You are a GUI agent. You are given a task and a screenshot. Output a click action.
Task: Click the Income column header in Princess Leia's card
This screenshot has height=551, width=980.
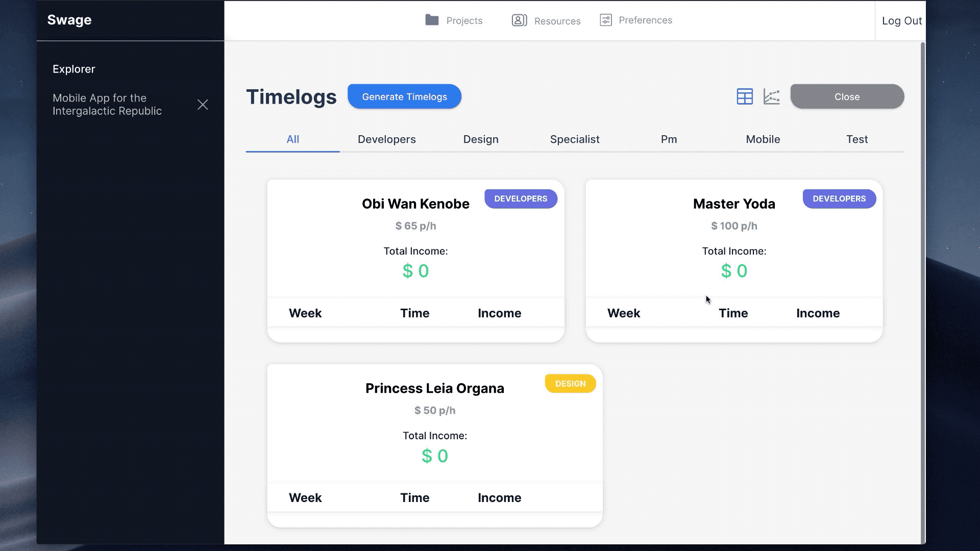click(x=499, y=498)
